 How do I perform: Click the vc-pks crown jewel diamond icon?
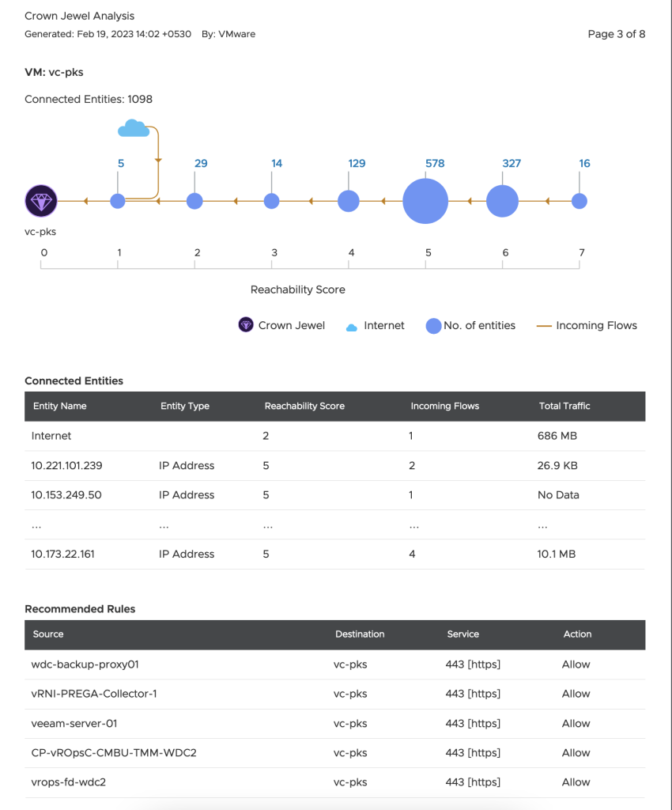coord(41,201)
